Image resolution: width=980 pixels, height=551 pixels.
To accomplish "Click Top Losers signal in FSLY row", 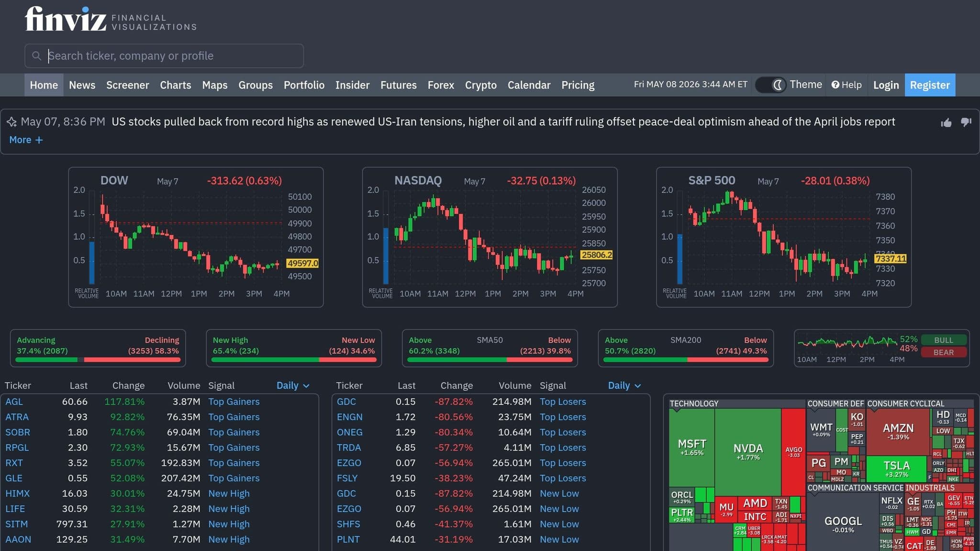I will tap(563, 478).
